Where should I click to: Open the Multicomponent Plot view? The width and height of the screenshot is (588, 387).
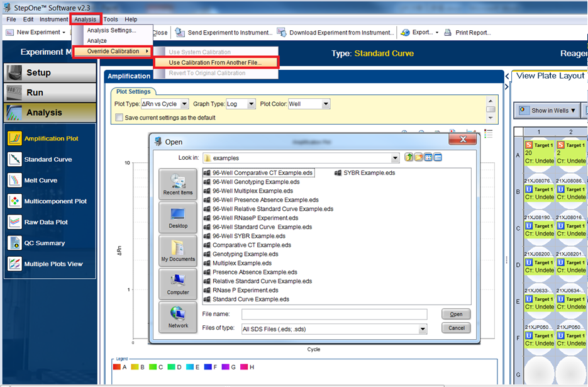pos(47,201)
